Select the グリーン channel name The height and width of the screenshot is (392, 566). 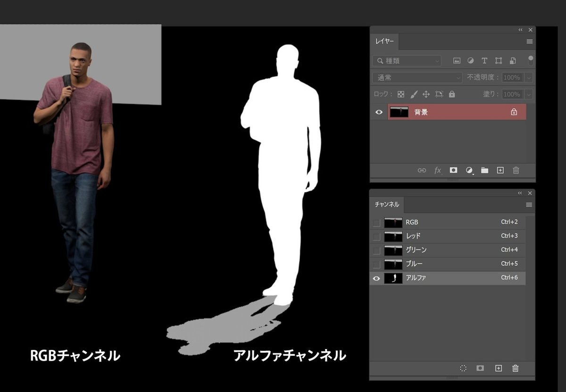pyautogui.click(x=416, y=250)
